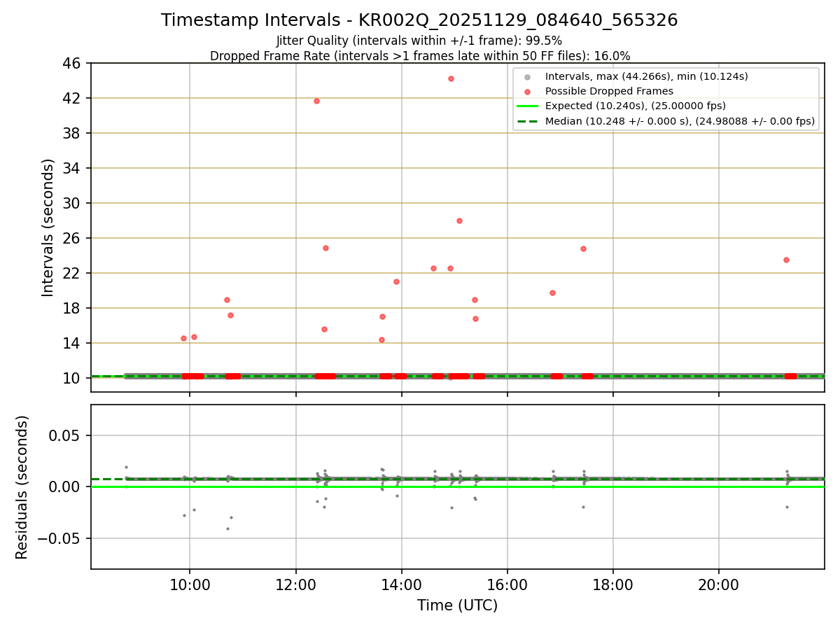840x630 pixels.
Task: Select the red point near 25 seconds after 12:30
Action: (x=325, y=248)
